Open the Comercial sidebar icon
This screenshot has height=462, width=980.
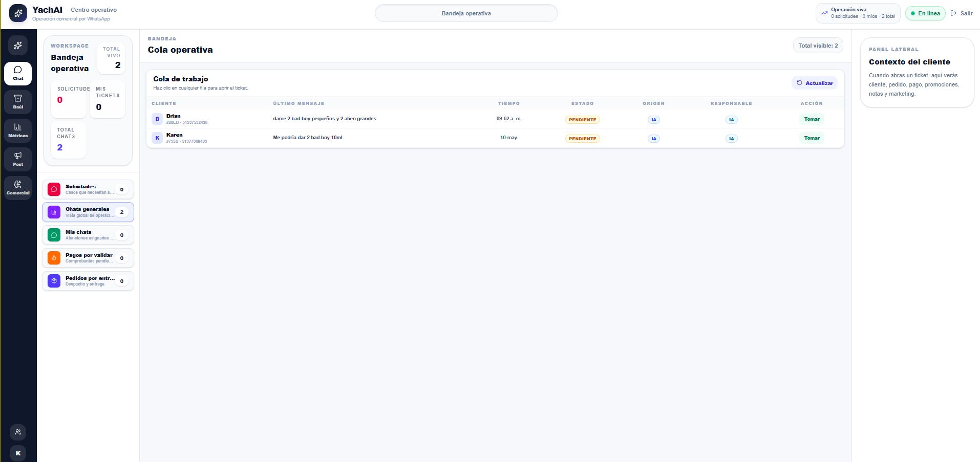pyautogui.click(x=18, y=188)
